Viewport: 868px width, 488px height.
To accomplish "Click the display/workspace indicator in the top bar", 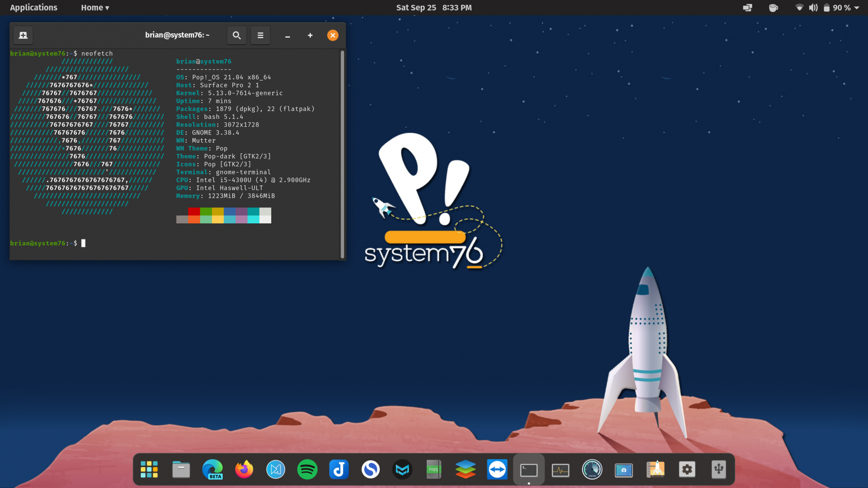I will coord(747,8).
